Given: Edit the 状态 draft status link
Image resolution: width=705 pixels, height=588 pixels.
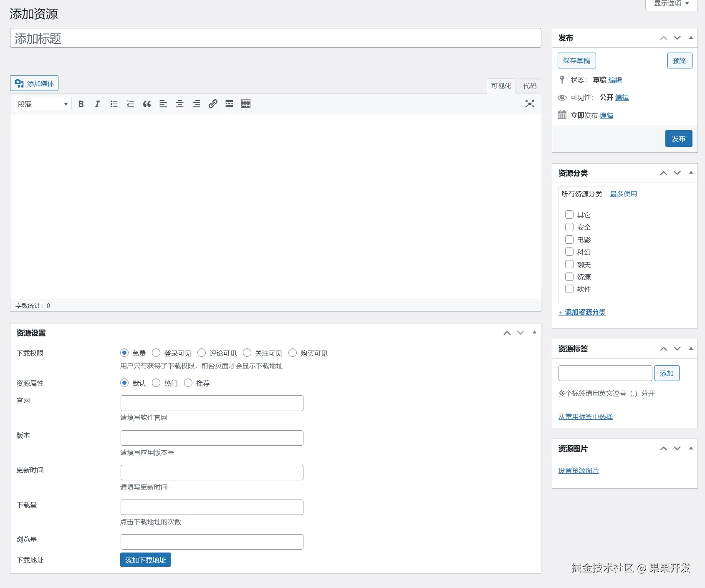Looking at the screenshot, I should point(615,80).
